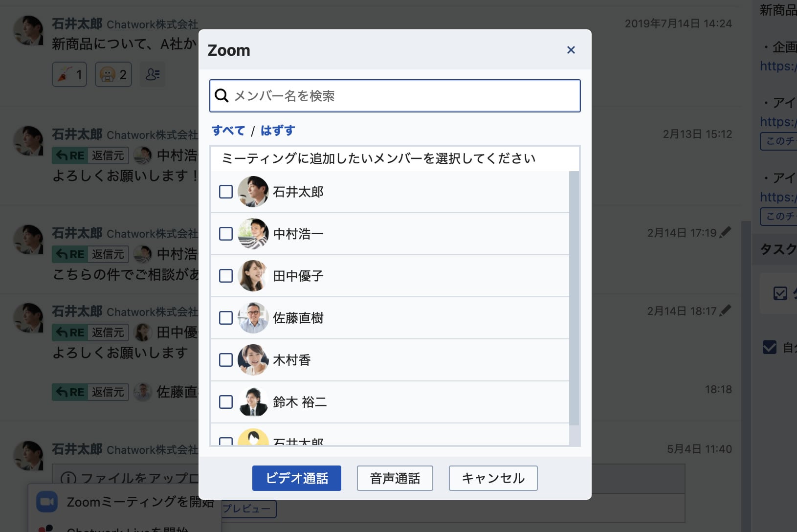797x532 pixels.
Task: Select the 木村香 checkbox
Action: [226, 360]
